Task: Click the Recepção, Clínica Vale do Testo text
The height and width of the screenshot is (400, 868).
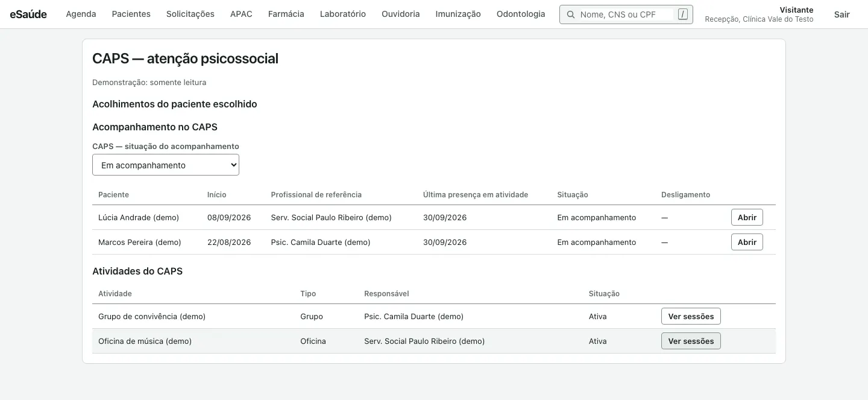Action: [x=759, y=19]
